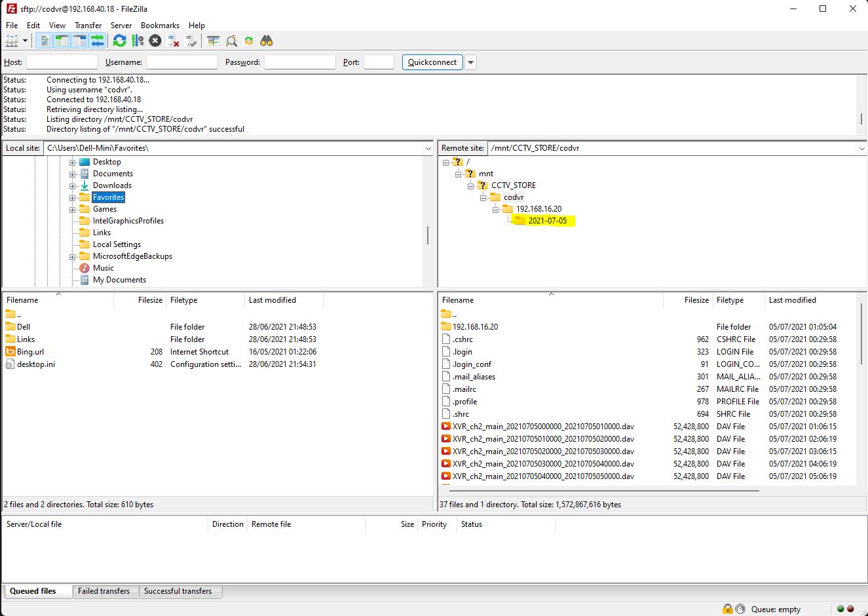Expand the Games folder in local tree
This screenshot has height=616, width=868.
73,209
